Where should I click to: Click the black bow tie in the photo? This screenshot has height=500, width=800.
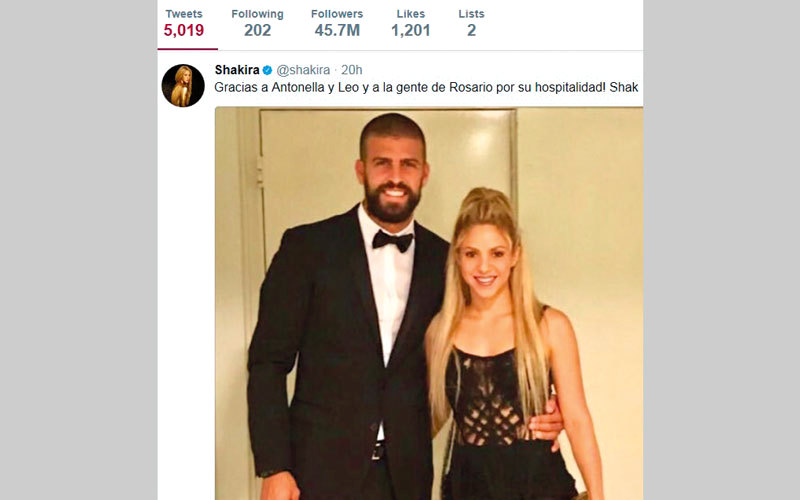392,240
